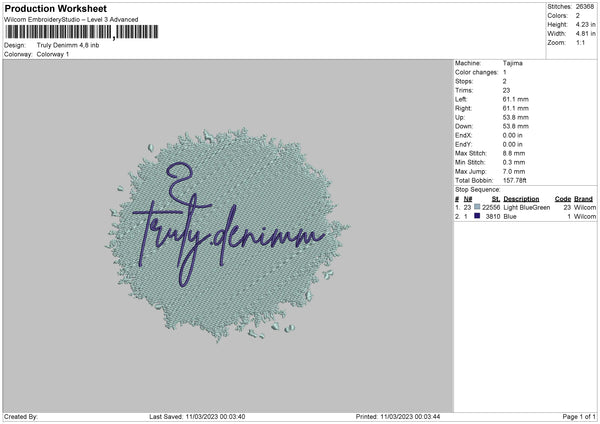Click the Min Stitch value 0.3 mm
The width and height of the screenshot is (600, 424).
pos(514,162)
